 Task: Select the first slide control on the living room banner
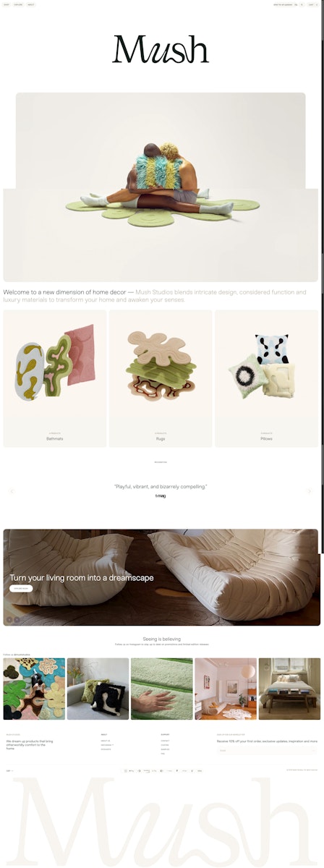[9, 619]
